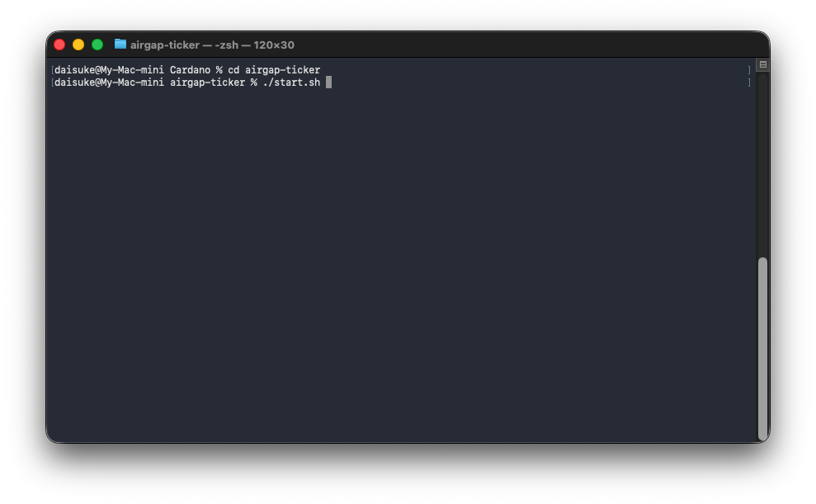Select the daisuke@My-Mac-mini prompt text
Screen dimensions: 816x504
pyautogui.click(x=107, y=69)
